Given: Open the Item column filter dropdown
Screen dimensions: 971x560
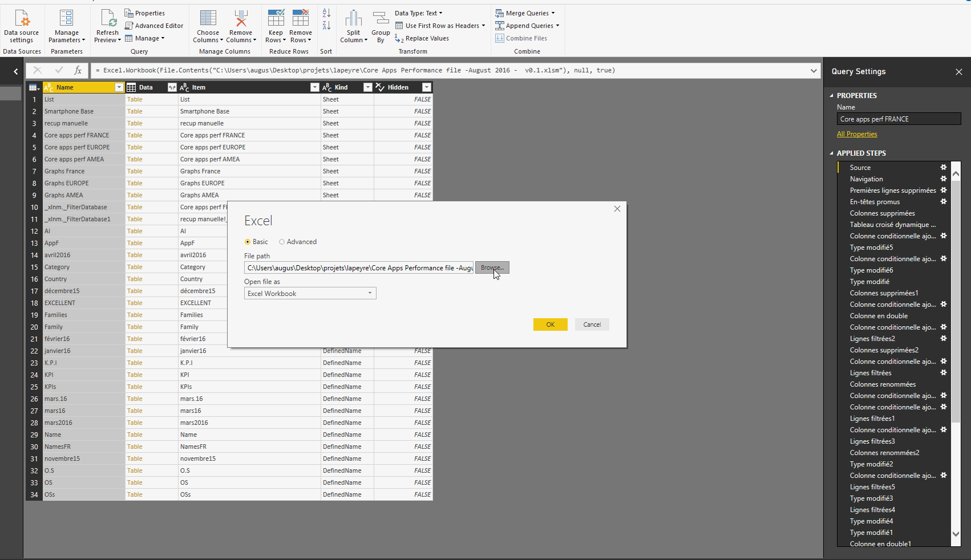Looking at the screenshot, I should (315, 87).
